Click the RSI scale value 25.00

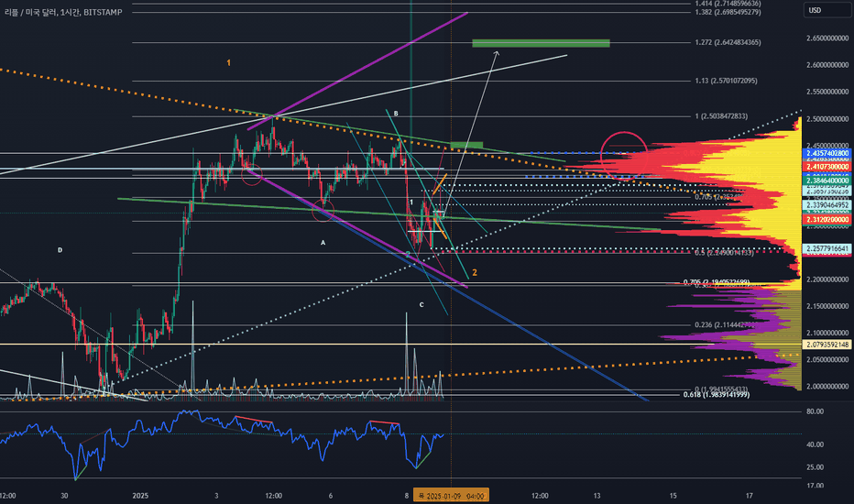coord(815,467)
